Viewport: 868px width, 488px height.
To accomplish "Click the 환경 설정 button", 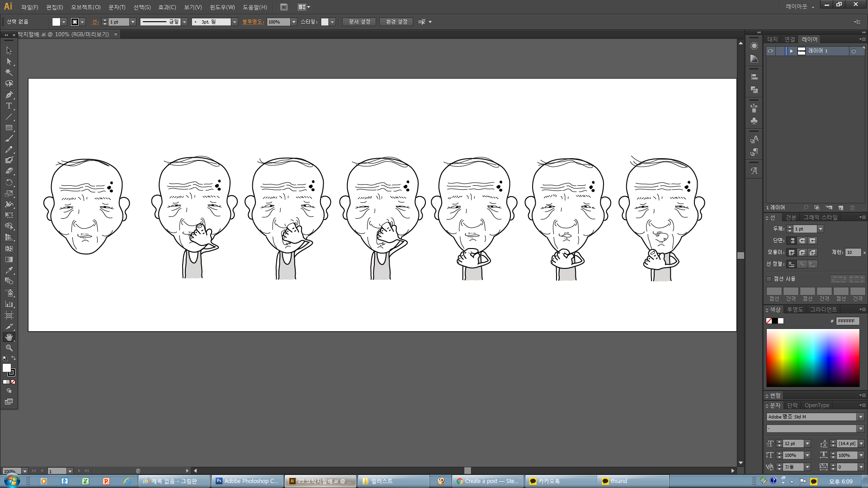I will tap(396, 22).
